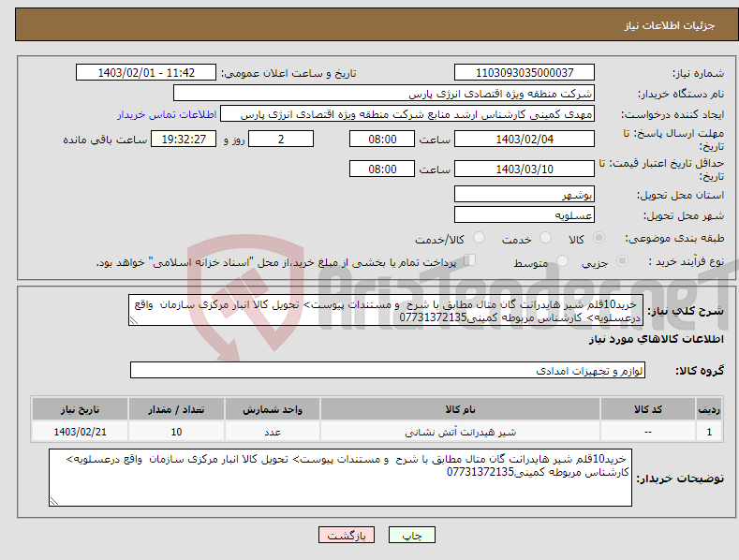Viewport: 739px width, 560px height.
Task: Click the response deadline date 1403/02/04
Action: click(525, 139)
